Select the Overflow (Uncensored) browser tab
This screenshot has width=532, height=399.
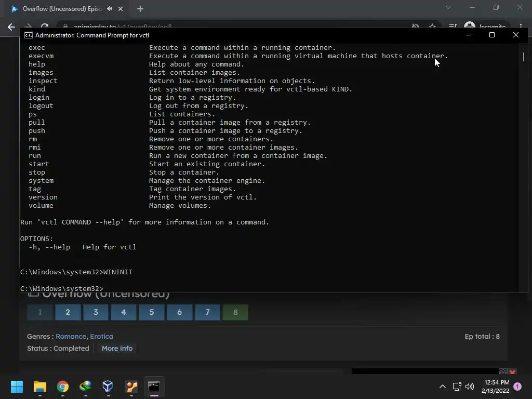pyautogui.click(x=63, y=9)
